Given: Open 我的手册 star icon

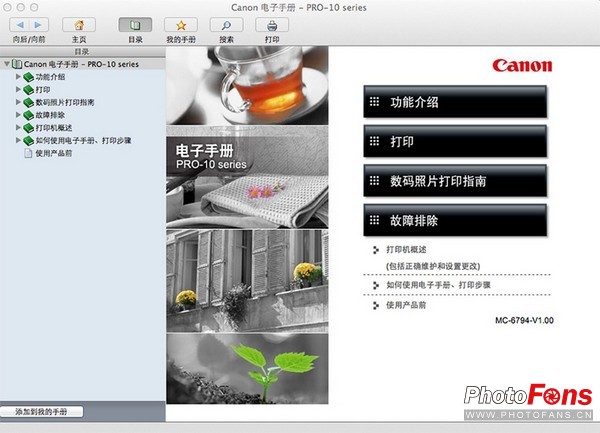Looking at the screenshot, I should tap(181, 24).
